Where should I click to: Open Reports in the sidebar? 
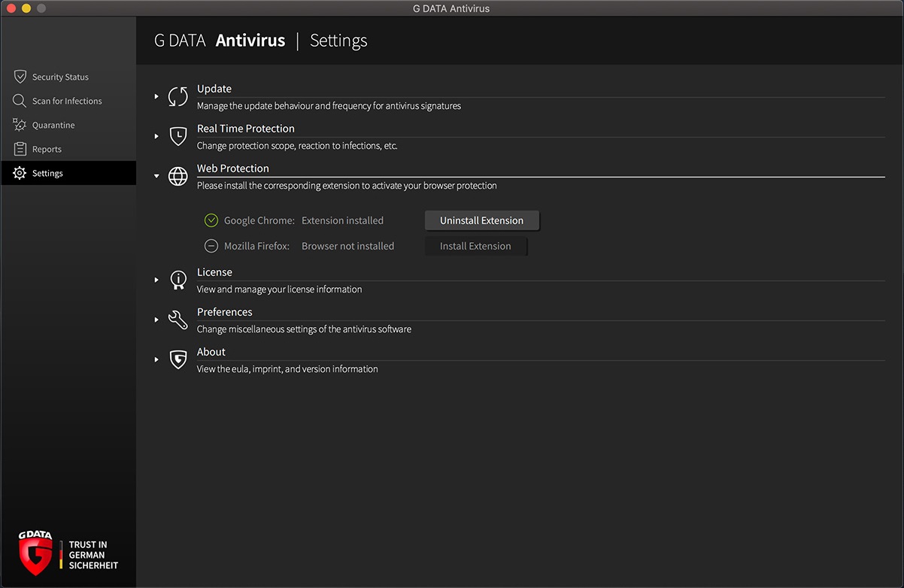click(x=47, y=149)
